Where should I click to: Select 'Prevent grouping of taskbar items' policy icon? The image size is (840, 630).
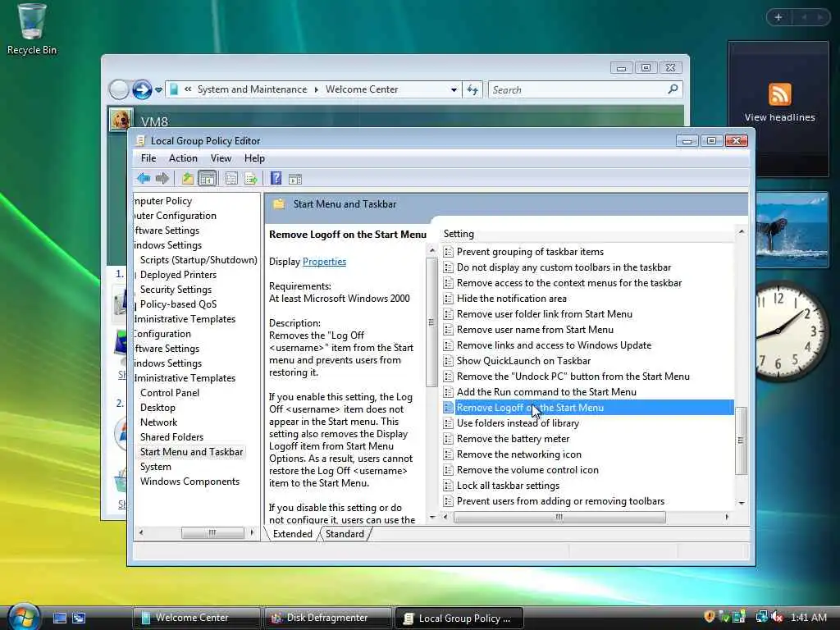click(449, 252)
